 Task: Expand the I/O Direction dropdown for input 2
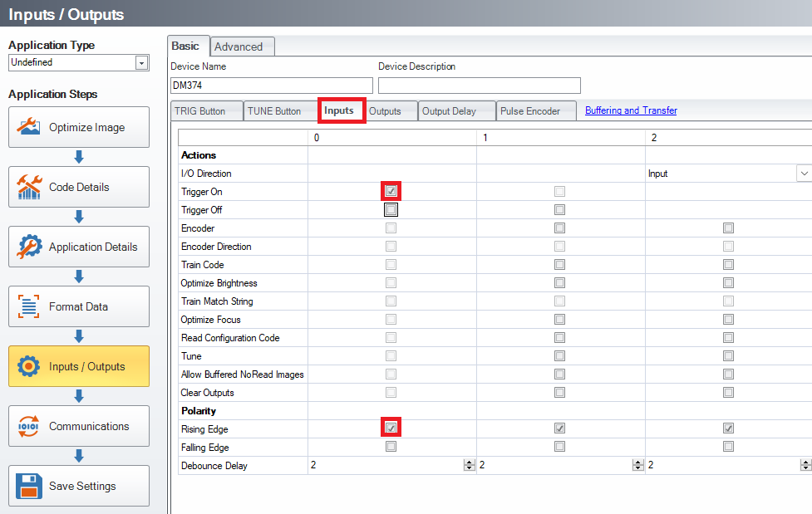804,174
